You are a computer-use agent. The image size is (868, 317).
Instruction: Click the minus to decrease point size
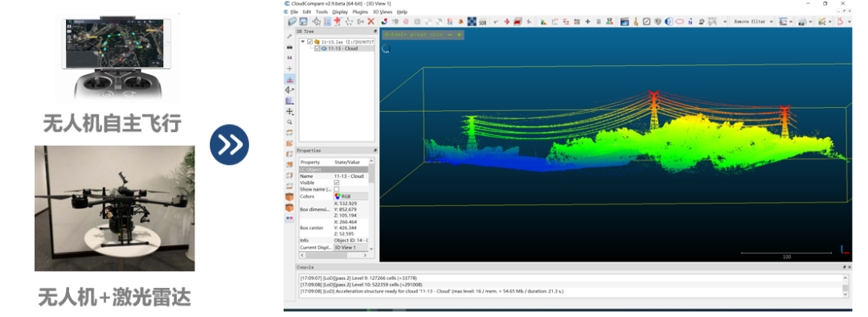449,35
